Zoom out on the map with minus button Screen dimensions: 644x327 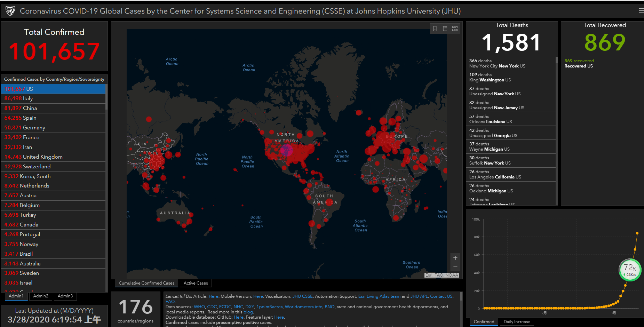click(x=455, y=266)
